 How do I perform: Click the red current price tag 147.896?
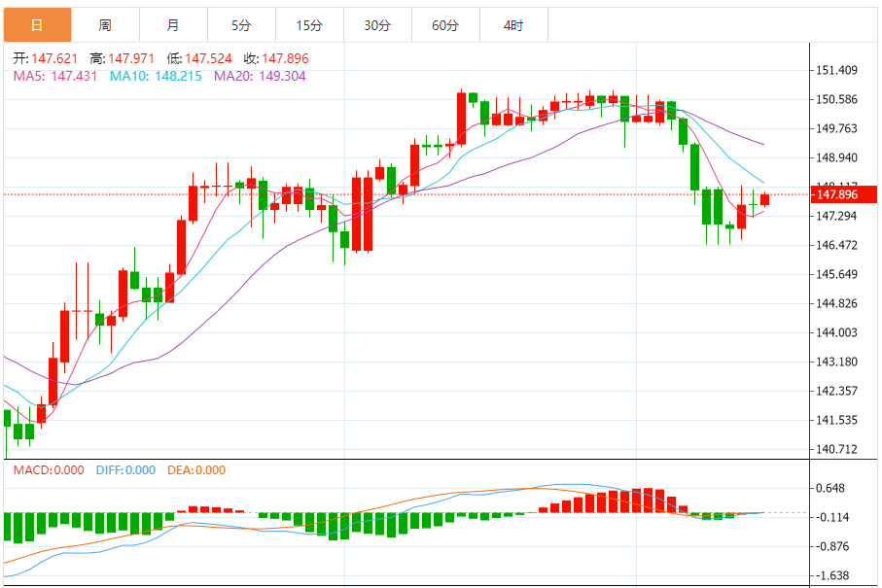pos(843,194)
